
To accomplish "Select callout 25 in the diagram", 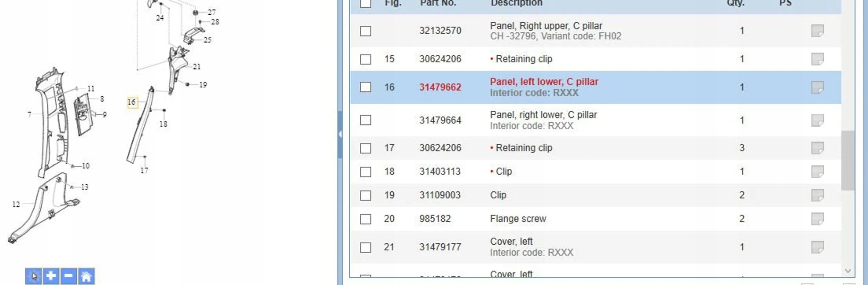I will point(207,40).
